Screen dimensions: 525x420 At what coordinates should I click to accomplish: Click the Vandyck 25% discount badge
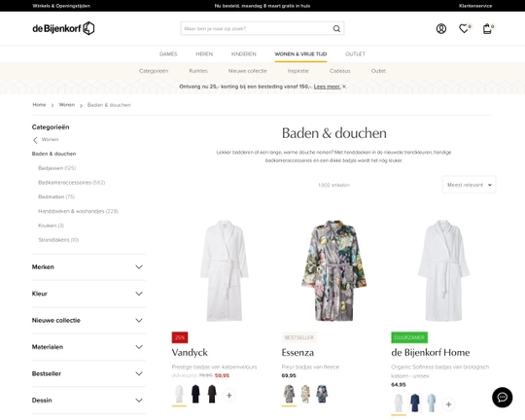tap(180, 337)
